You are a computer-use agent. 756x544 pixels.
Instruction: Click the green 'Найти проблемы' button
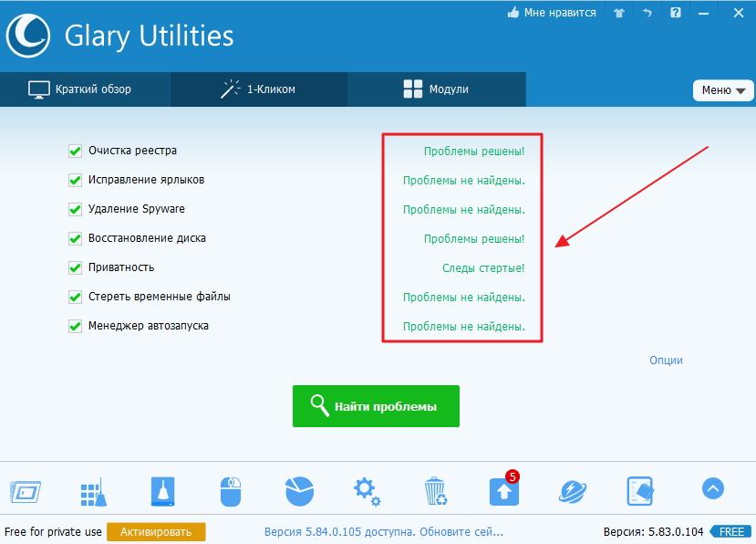(x=376, y=406)
